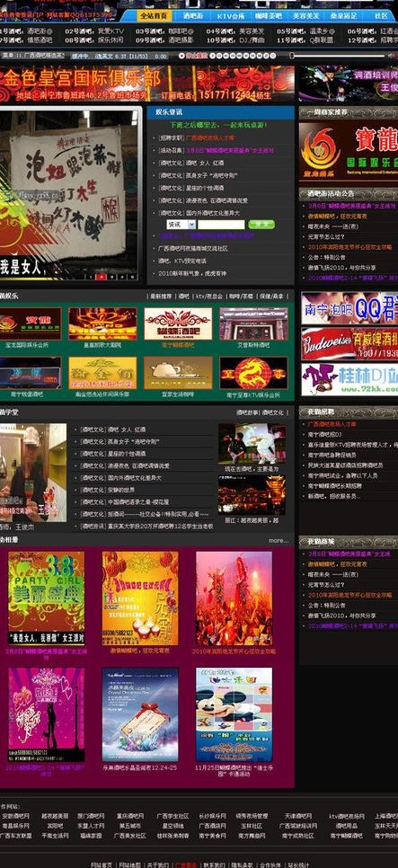Focus the search keyword input field
Image resolution: width=398 pixels, height=868 pixels.
(221, 225)
